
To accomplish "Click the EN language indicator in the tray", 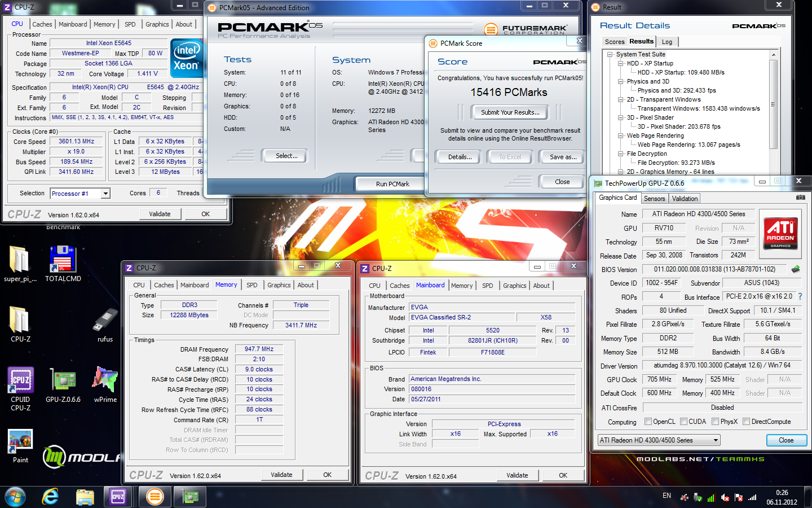I will click(667, 496).
